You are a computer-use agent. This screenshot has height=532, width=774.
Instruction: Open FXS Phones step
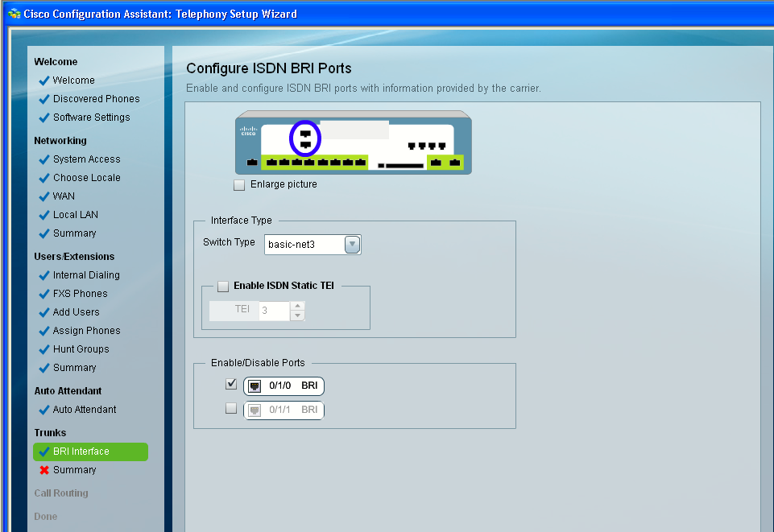coord(80,294)
